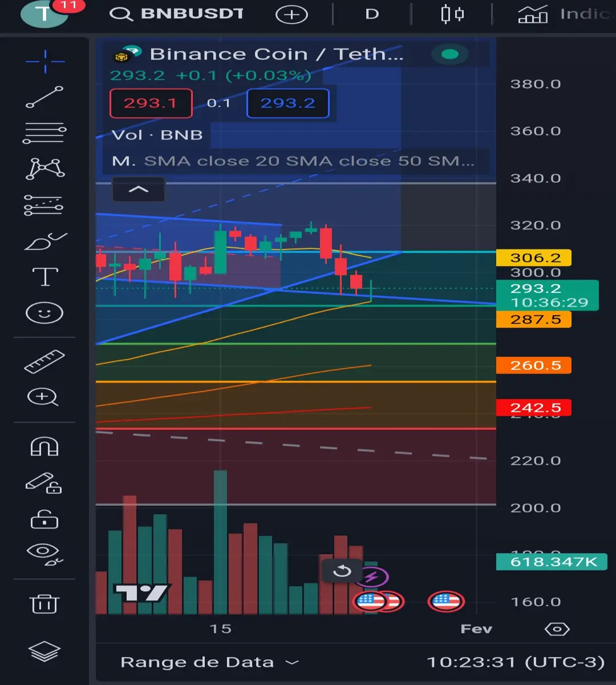This screenshot has width=616, height=685.
Task: Click the 10:23:31 (UTC-3) timezone clock
Action: pos(516,662)
